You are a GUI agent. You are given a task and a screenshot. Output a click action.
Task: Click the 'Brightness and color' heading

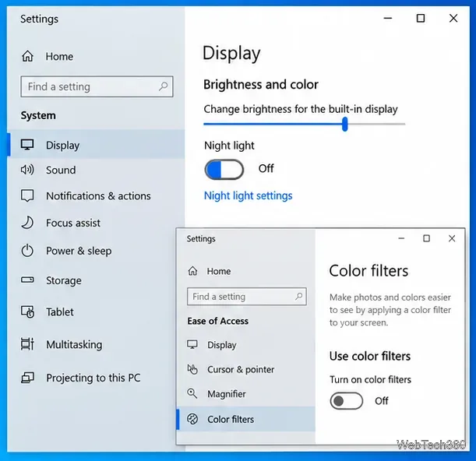tap(261, 84)
